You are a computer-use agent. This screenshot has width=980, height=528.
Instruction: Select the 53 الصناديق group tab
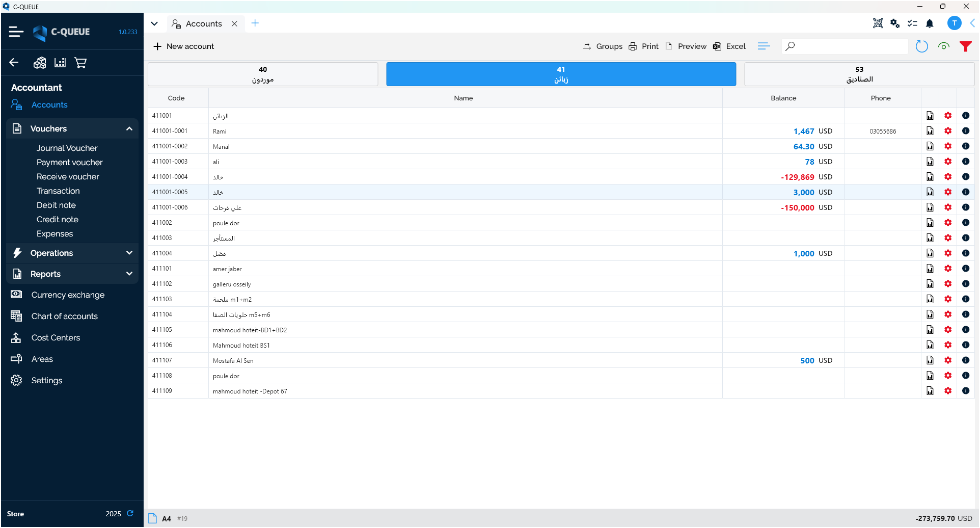click(x=859, y=74)
